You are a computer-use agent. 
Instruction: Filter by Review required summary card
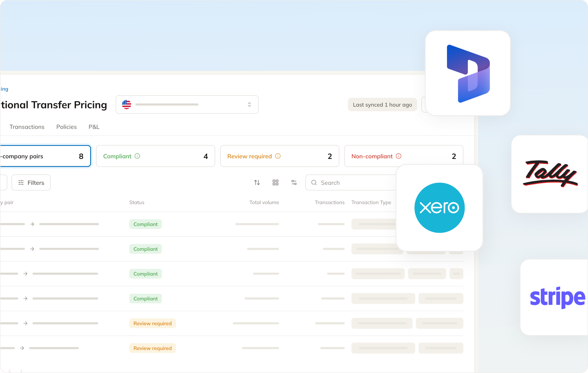click(280, 156)
